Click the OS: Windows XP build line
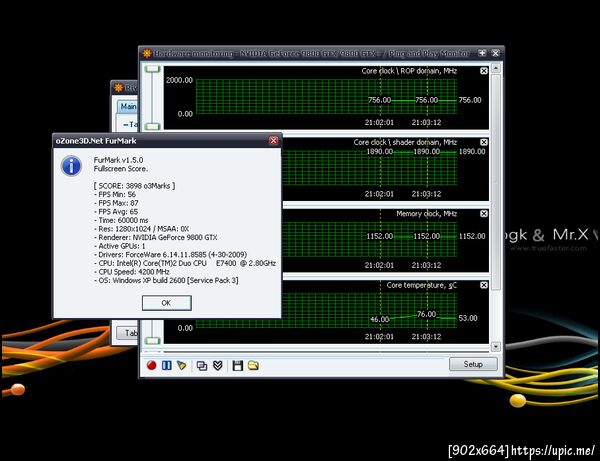The image size is (600, 461). click(x=166, y=280)
